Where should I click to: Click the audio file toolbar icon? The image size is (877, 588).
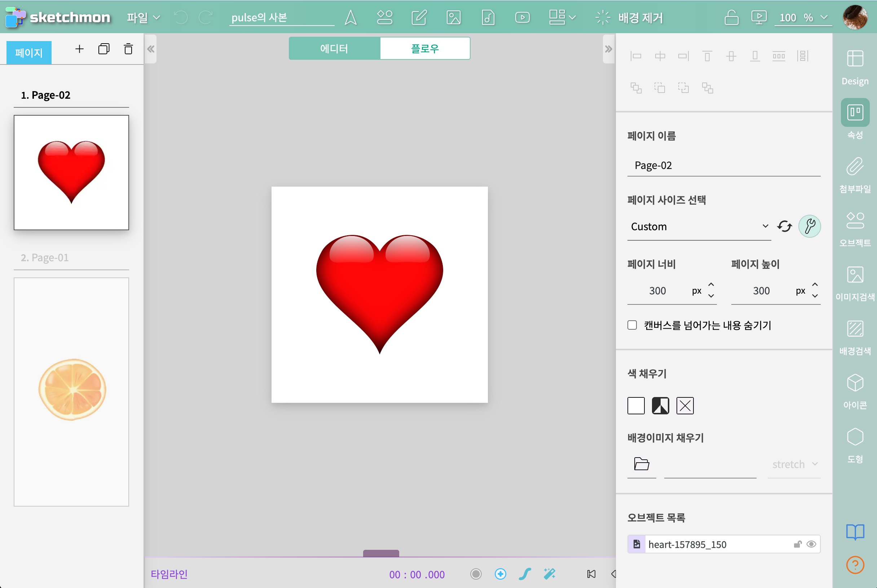(488, 18)
